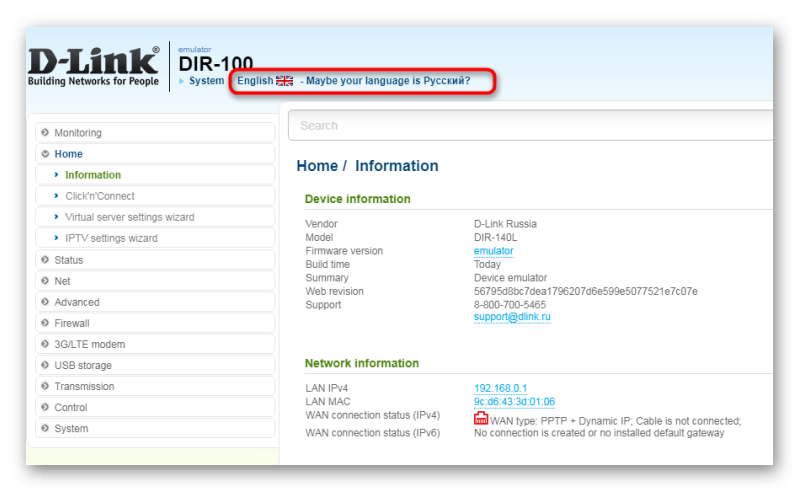This screenshot has width=800, height=492.
Task: Click the Web revision hash value
Action: [x=586, y=291]
